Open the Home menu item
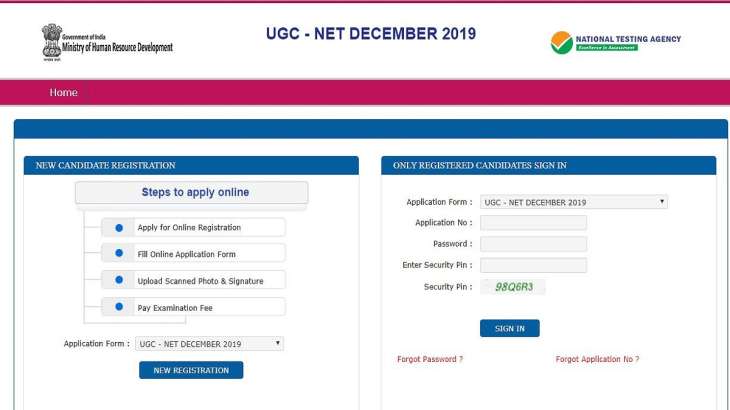Screen dimensions: 730x410 pyautogui.click(x=63, y=92)
